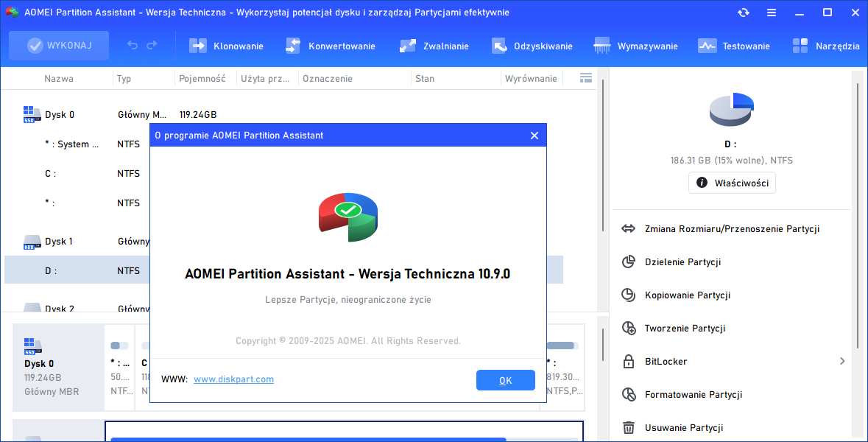Click the Konwertowanie toolbar icon
Viewport: 868px width, 442px height.
pyautogui.click(x=293, y=46)
